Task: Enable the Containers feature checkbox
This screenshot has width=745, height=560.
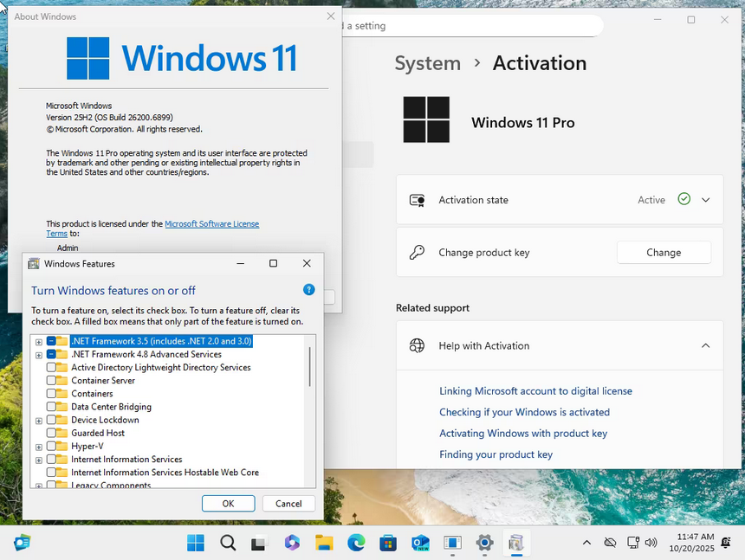Action: click(51, 394)
